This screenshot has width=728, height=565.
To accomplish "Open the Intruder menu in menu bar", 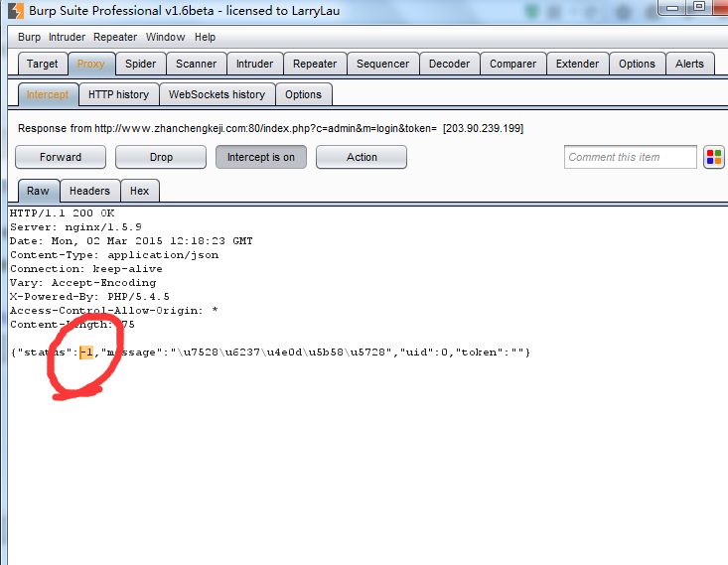I will (x=67, y=37).
